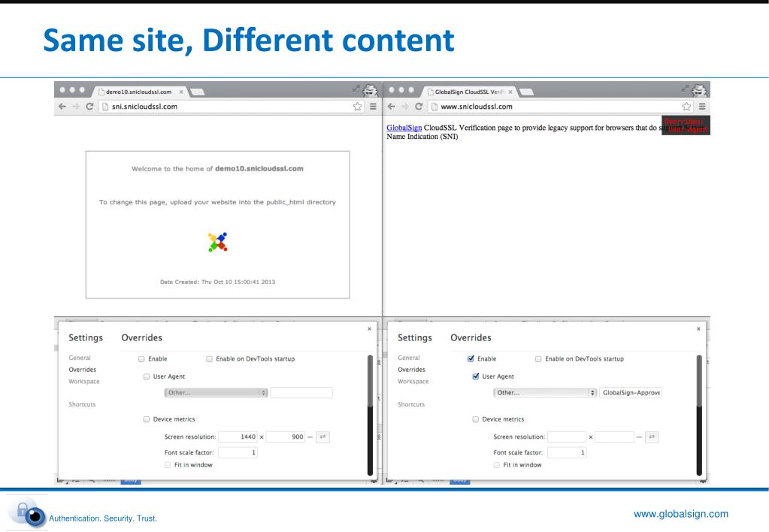Open new tab in left browser window
The image size is (769, 532).
197,92
